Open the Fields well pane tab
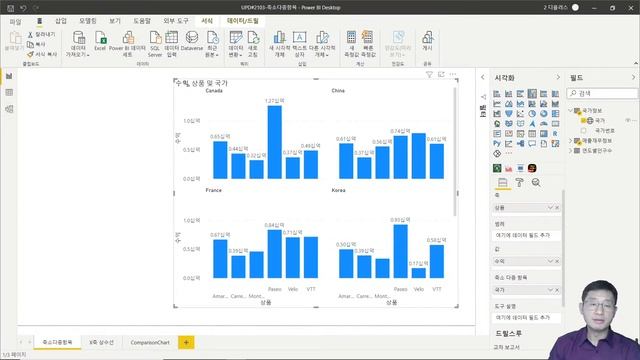The height and width of the screenshot is (360, 640). [x=502, y=182]
